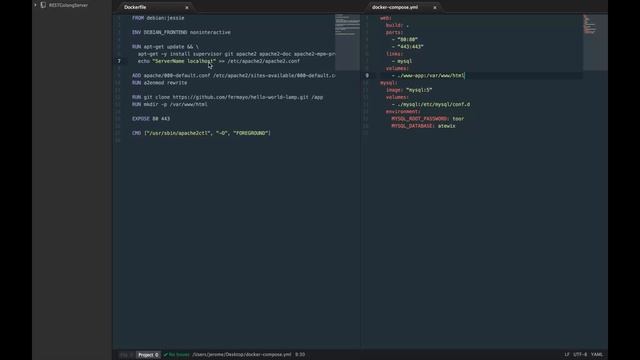The height and width of the screenshot is (360, 640).
Task: Click the git clone GitHub URL line
Action: point(227,97)
